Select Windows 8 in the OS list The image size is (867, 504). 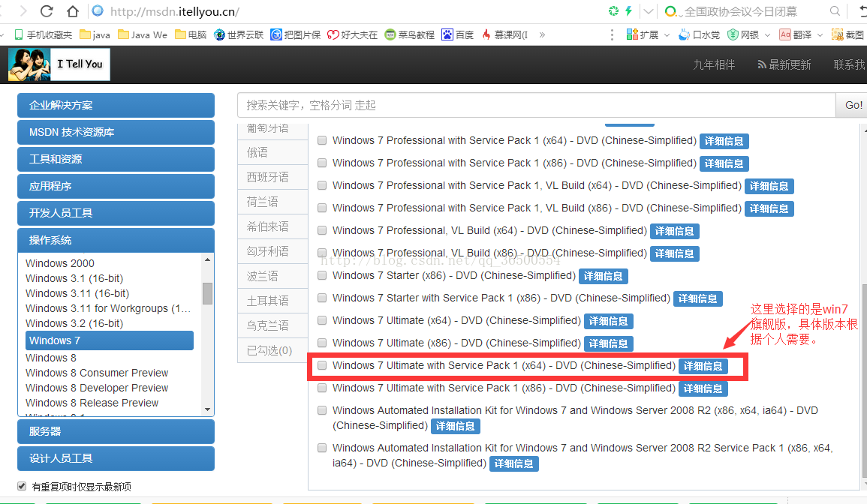51,358
